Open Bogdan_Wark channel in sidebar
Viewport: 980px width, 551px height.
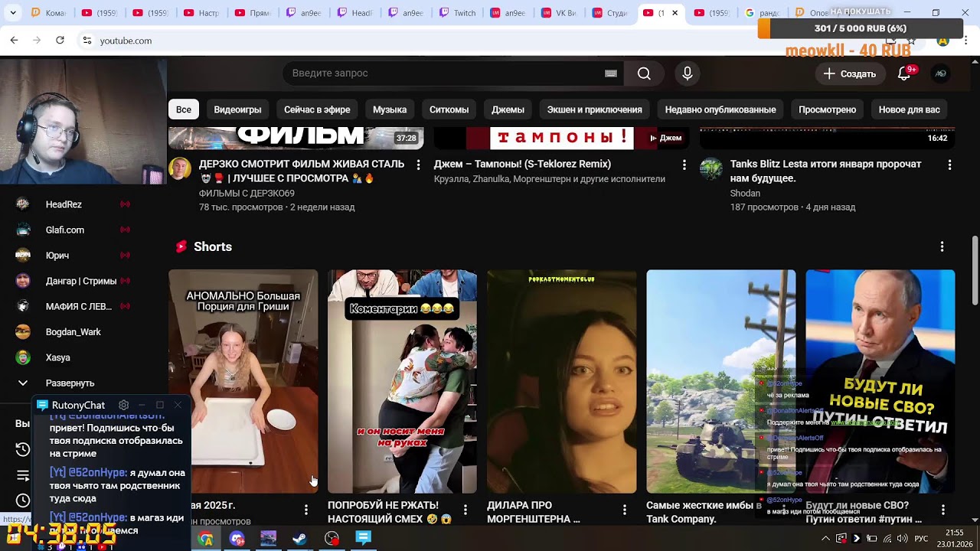tap(73, 331)
